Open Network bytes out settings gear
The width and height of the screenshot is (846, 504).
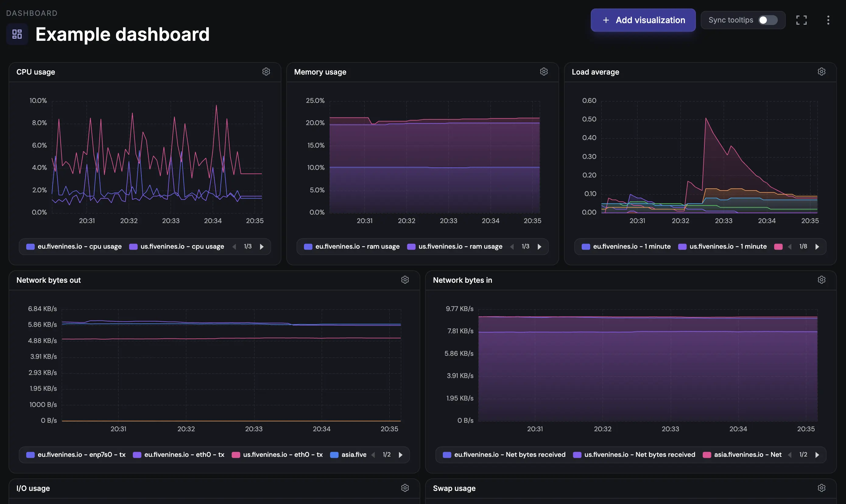405,279
